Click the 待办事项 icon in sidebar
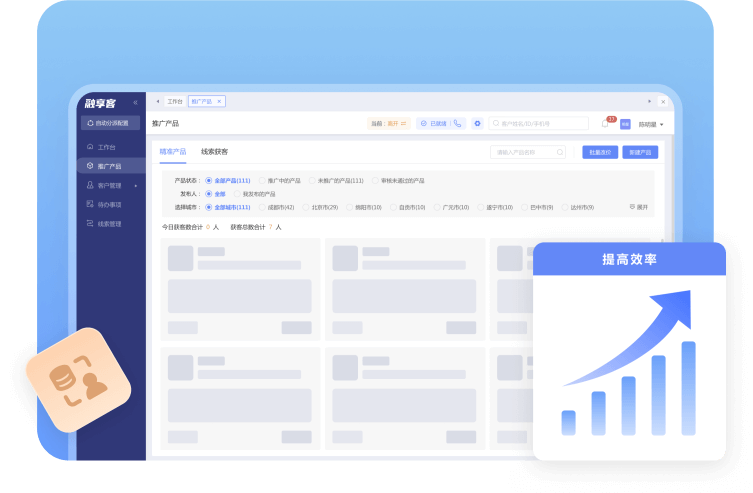Image resolution: width=753 pixels, height=493 pixels. coord(90,205)
